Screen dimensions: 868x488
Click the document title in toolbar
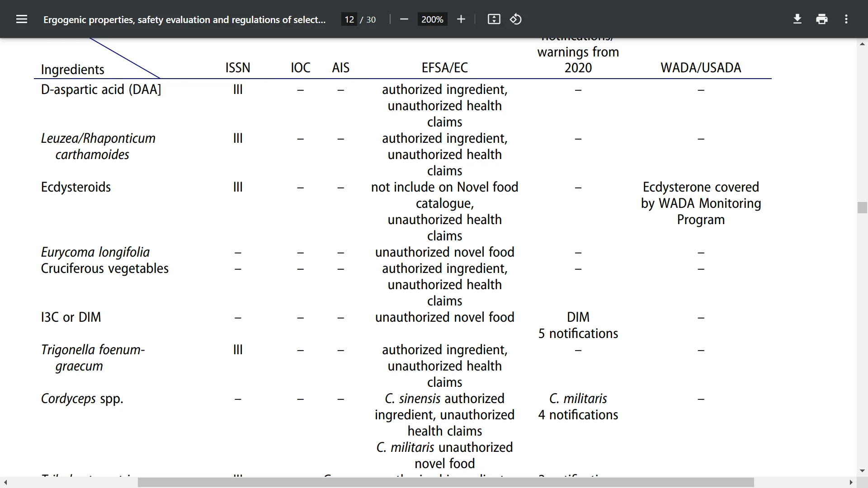(x=184, y=19)
